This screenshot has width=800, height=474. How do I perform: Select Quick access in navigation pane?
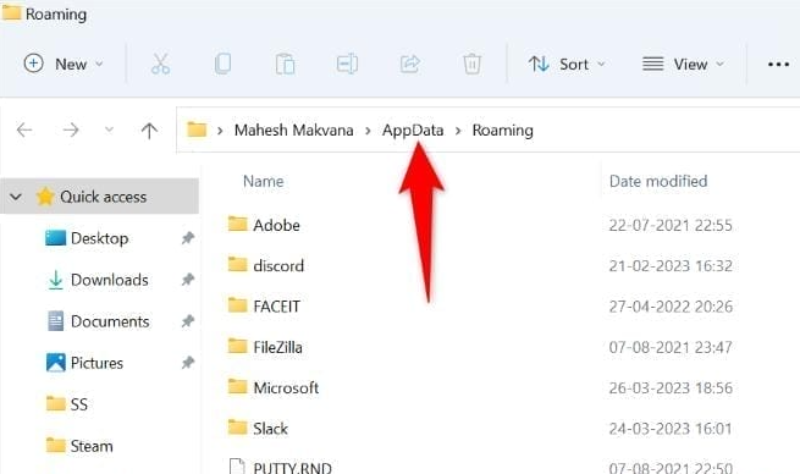[x=99, y=196]
